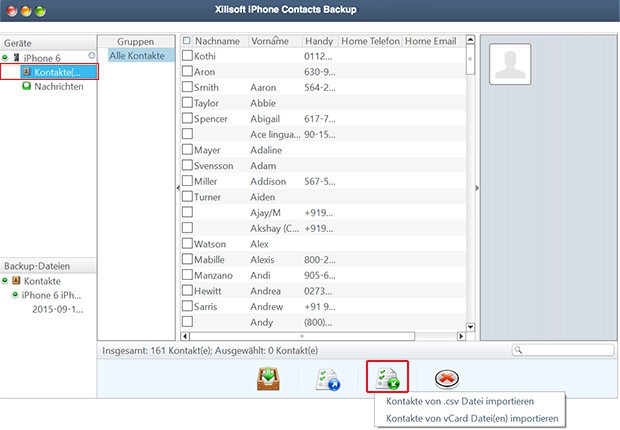620x430 pixels.
Task: Select the checkbox for Mayer Adaline
Action: (187, 149)
